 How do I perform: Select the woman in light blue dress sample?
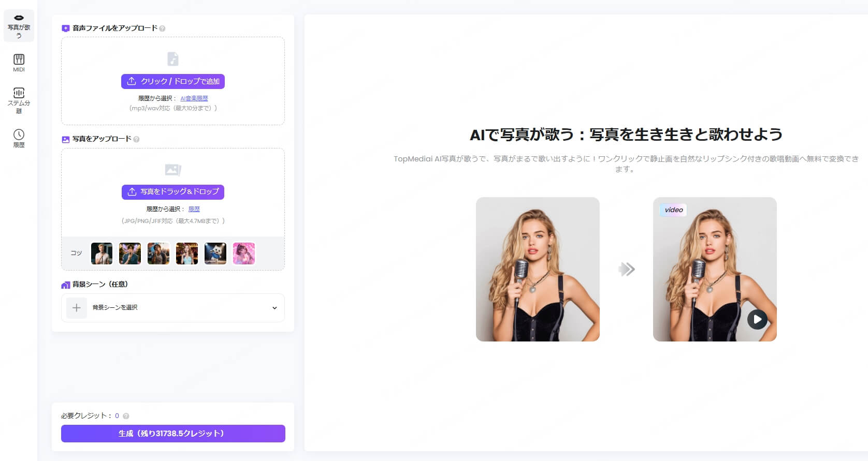click(x=187, y=254)
